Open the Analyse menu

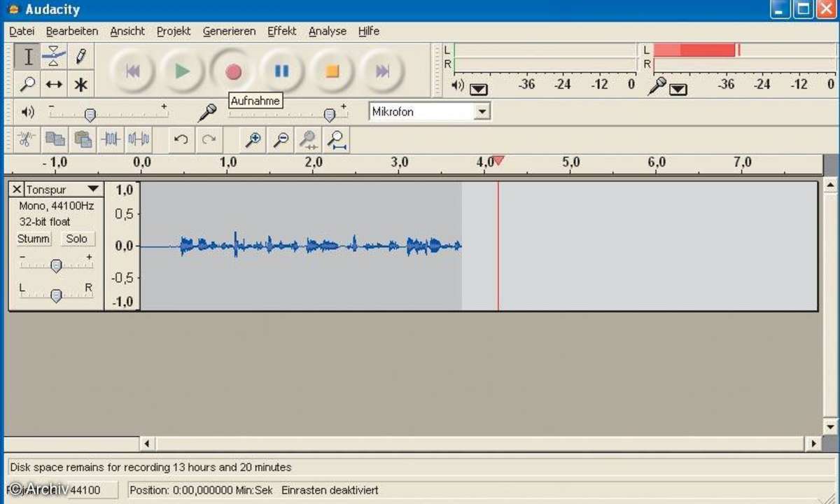point(328,31)
